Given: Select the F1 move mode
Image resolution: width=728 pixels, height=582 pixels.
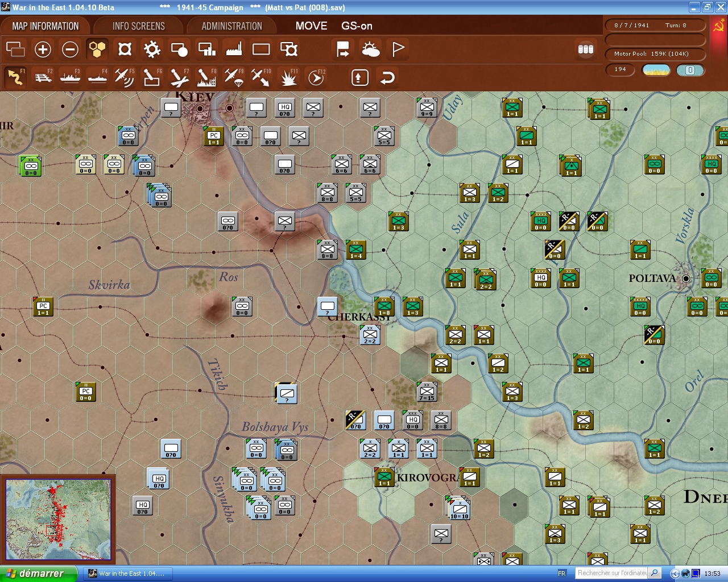Looking at the screenshot, I should (x=15, y=77).
